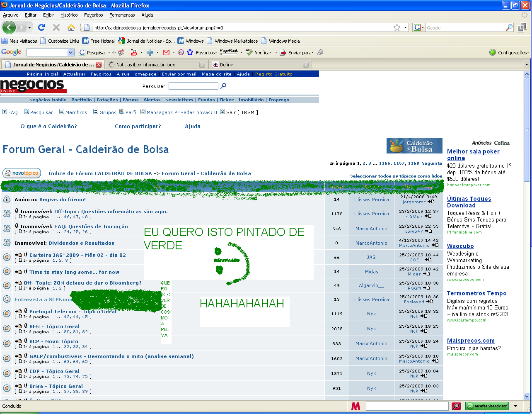Click Seleccionar todos os tópicos como lidos

pos(396,176)
